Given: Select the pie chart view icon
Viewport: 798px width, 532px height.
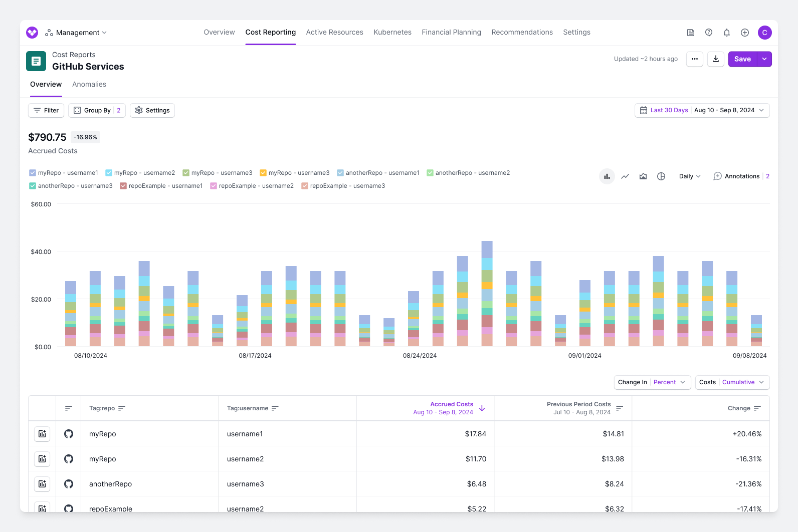Looking at the screenshot, I should pyautogui.click(x=661, y=176).
